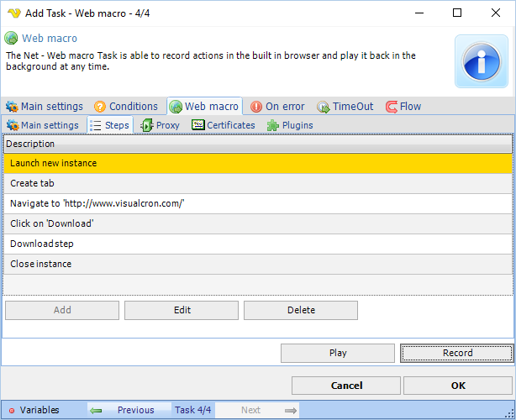The width and height of the screenshot is (516, 420).
Task: Click the Web macro globe icon in header
Action: [11, 38]
